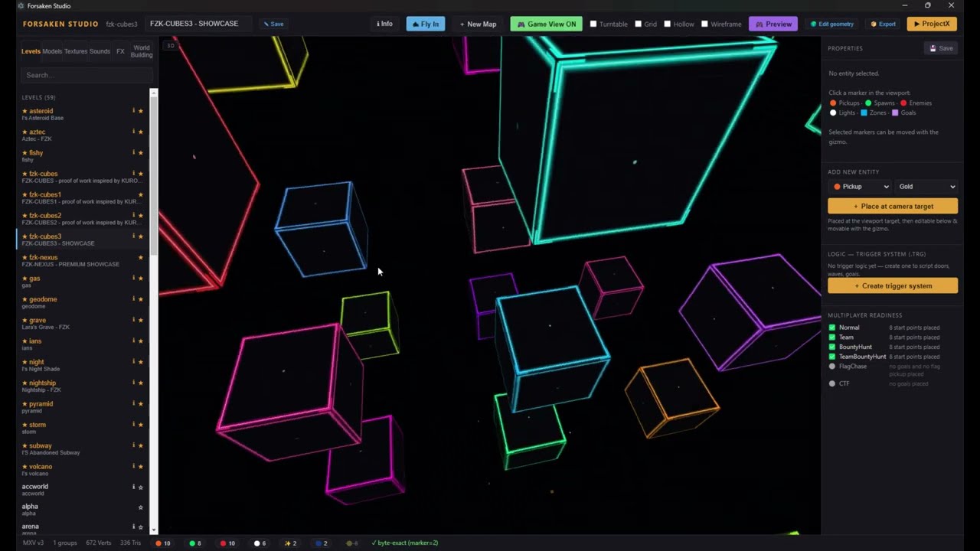Click the favorite star for asteroid level
Screen dimensions: 980x551
pyautogui.click(x=141, y=111)
